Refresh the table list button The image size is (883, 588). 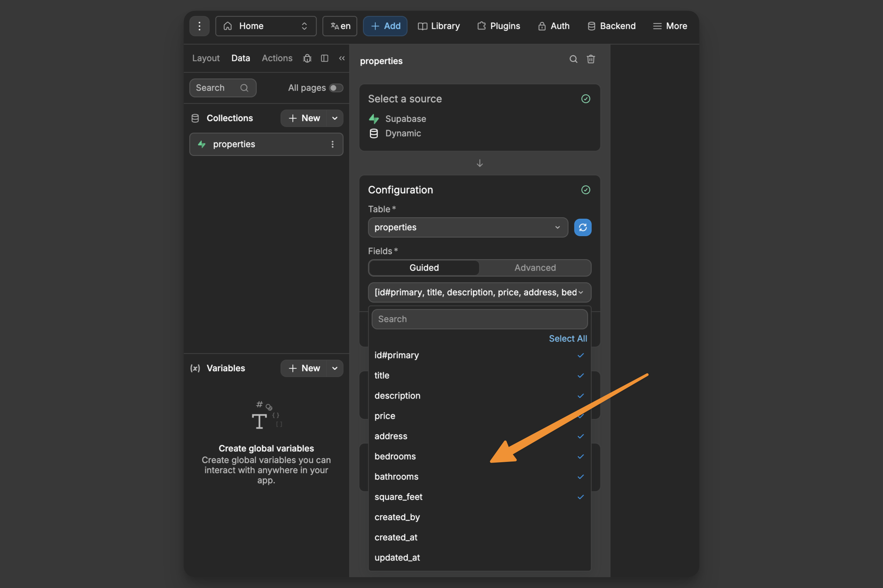[582, 227]
